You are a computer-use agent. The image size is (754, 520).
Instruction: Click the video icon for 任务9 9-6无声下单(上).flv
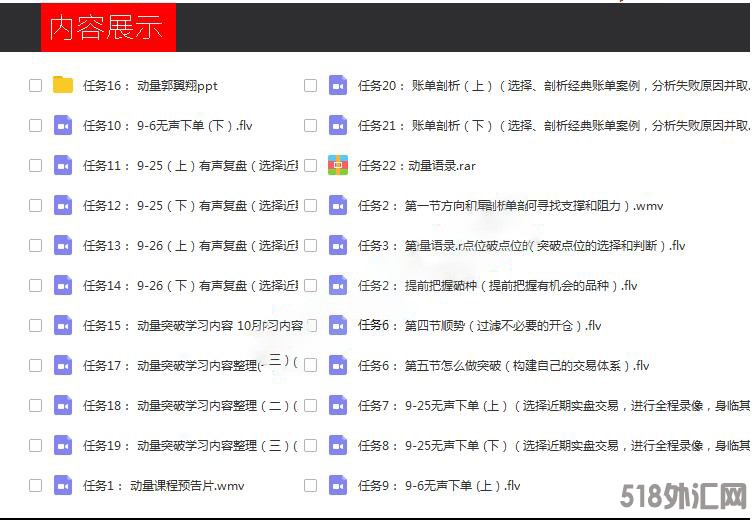(338, 484)
